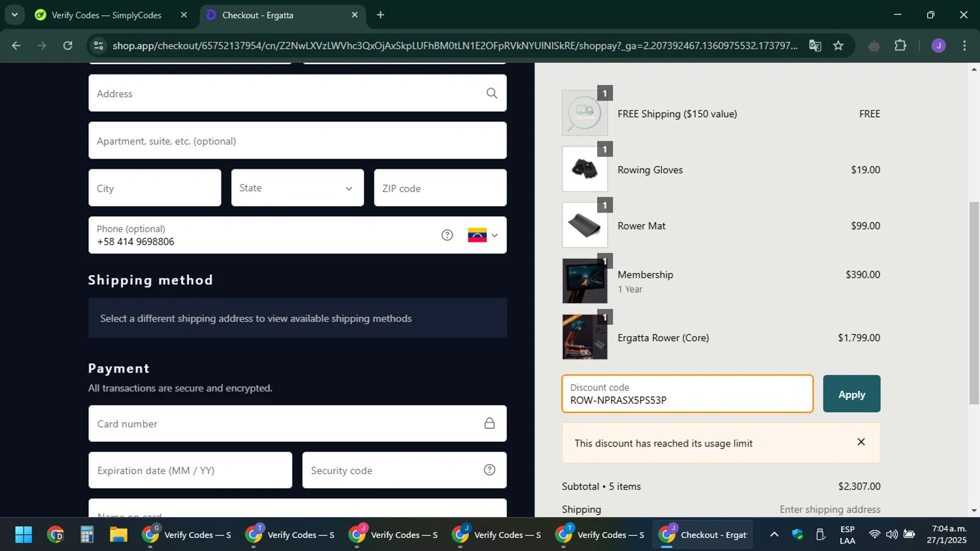This screenshot has width=980, height=551.
Task: Click the City field
Action: click(155, 188)
